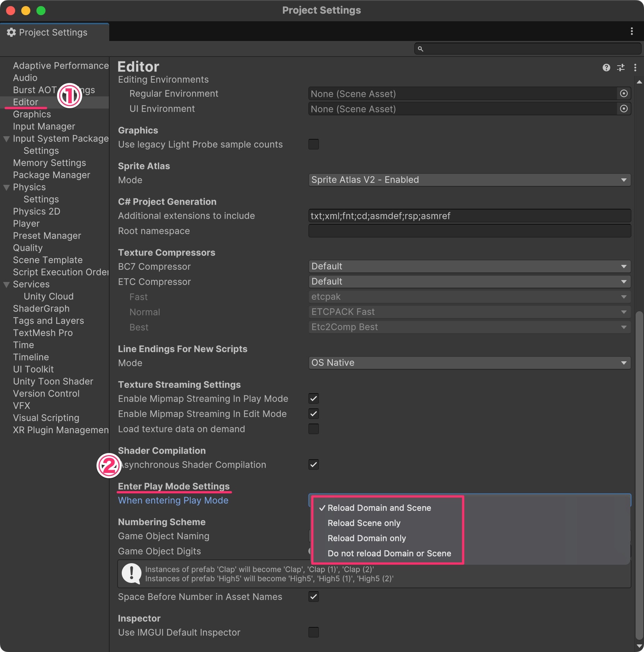Open the Editor presets icon
The image size is (644, 652).
(x=620, y=68)
